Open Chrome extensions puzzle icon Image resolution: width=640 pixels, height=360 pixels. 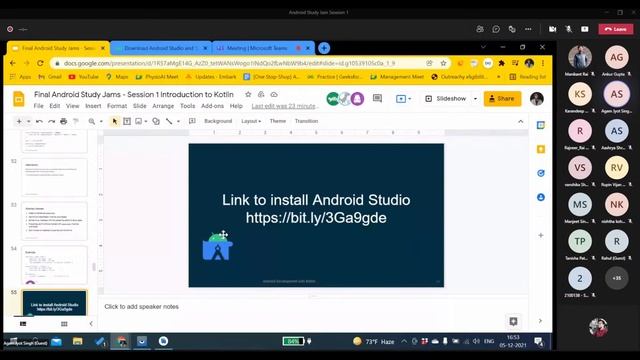tap(502, 63)
